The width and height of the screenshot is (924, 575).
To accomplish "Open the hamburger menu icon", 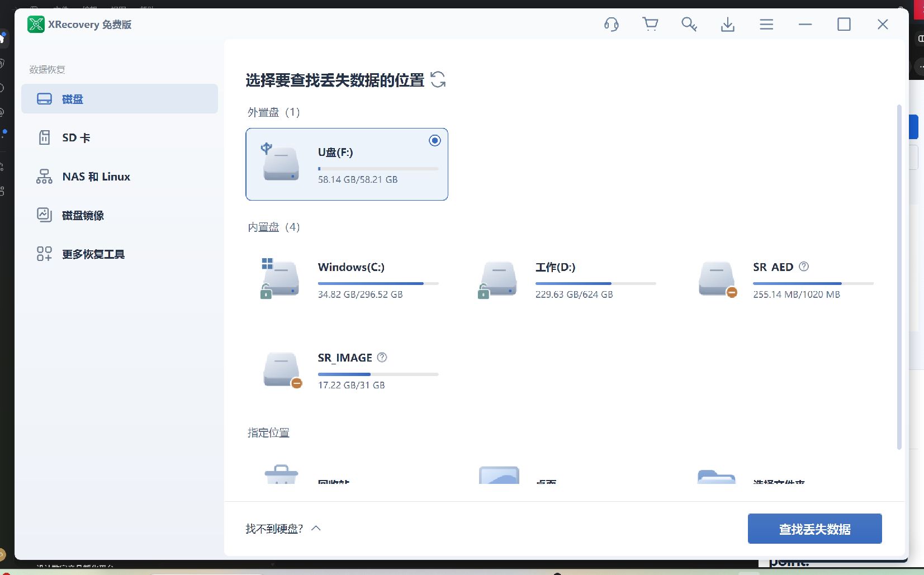I will coord(766,25).
